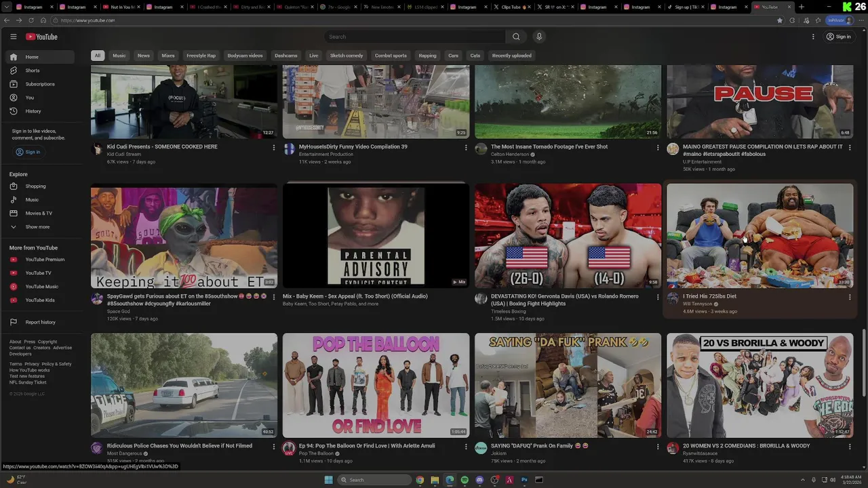Open History in the sidebar
The image size is (868, 488).
point(41,111)
